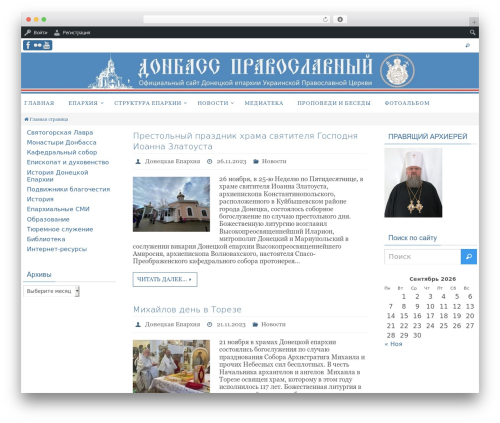Click the pink church photo thumbnail
The height and width of the screenshot is (423, 500).
click(171, 204)
